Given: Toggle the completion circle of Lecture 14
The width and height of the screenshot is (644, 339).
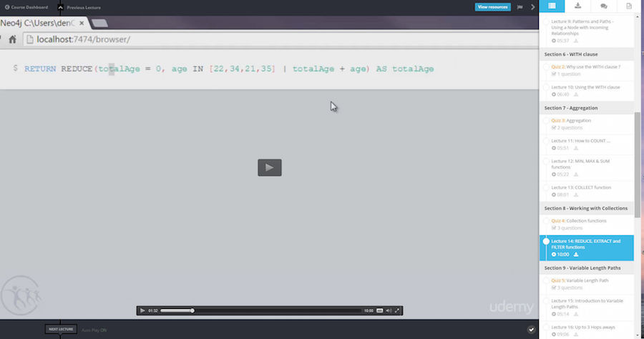Looking at the screenshot, I should pos(546,241).
